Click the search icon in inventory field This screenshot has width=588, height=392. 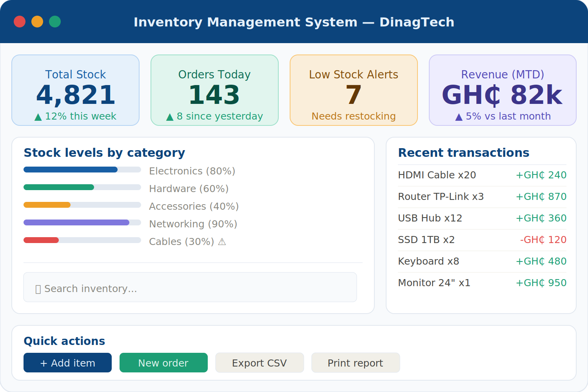(x=38, y=289)
